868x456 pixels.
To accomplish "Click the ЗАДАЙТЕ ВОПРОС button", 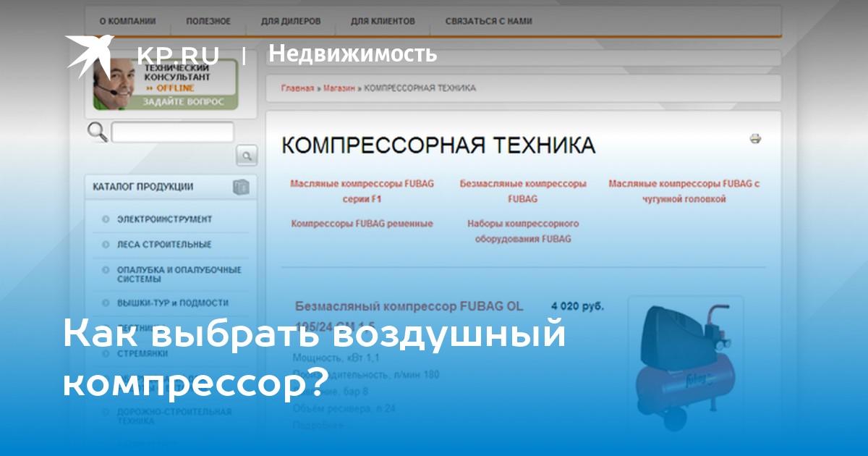I will coord(183,102).
